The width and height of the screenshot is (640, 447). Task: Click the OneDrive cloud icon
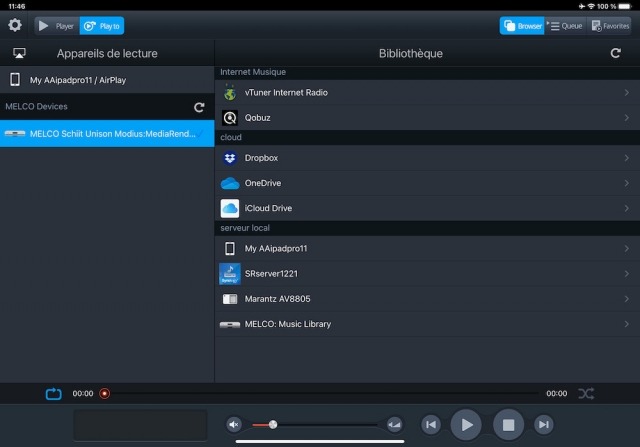(x=230, y=183)
